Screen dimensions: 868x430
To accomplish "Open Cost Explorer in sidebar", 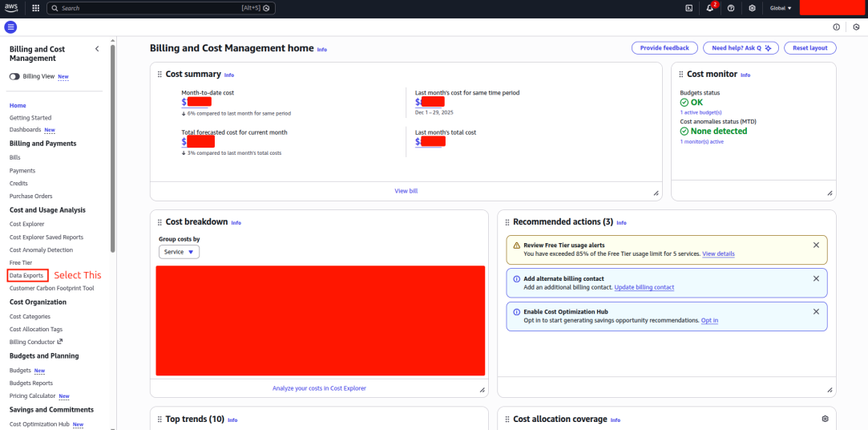I will (x=27, y=224).
